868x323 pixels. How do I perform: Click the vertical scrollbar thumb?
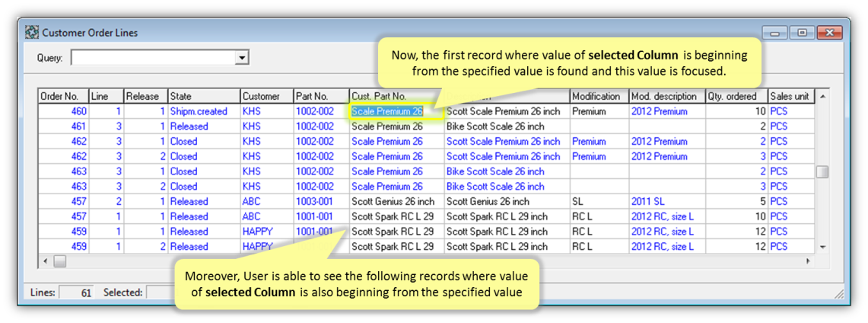822,172
